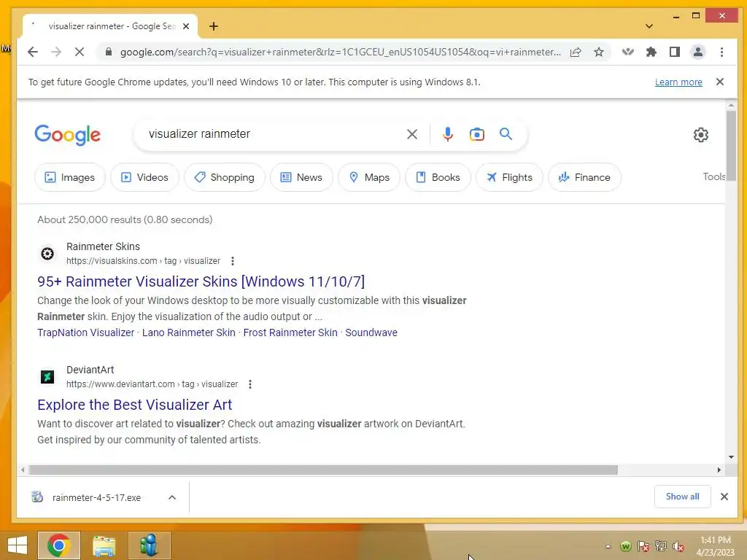Show hidden tray icons arrow
This screenshot has width=747, height=560.
608,546
